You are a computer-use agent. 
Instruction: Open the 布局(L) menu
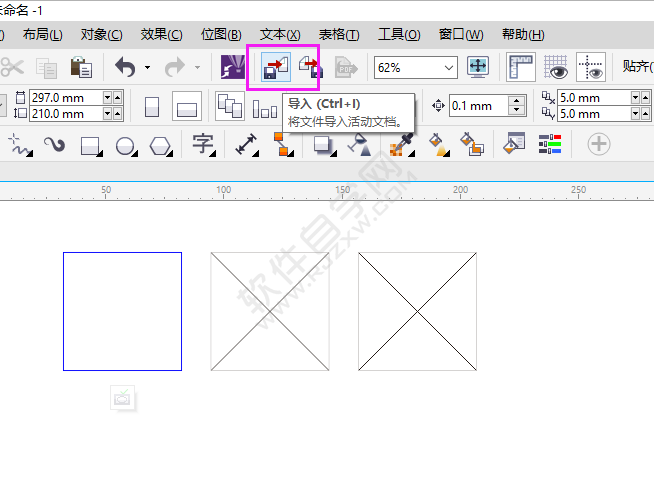tap(43, 34)
